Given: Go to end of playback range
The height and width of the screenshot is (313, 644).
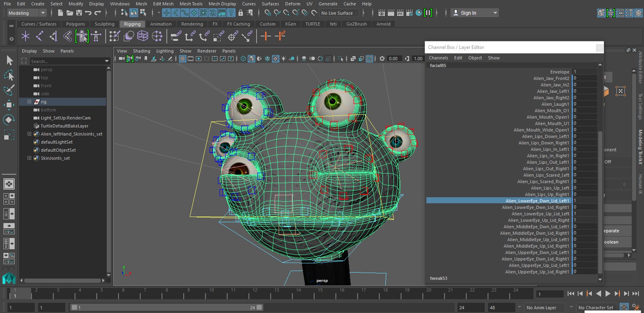Looking at the screenshot, I should tap(636, 294).
